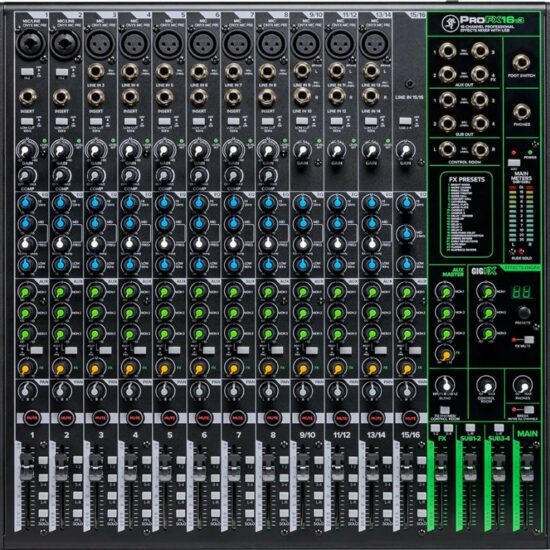Engage the low cut switch on channel 7
Image resolution: width=550 pixels, height=550 pixels.
[233, 121]
